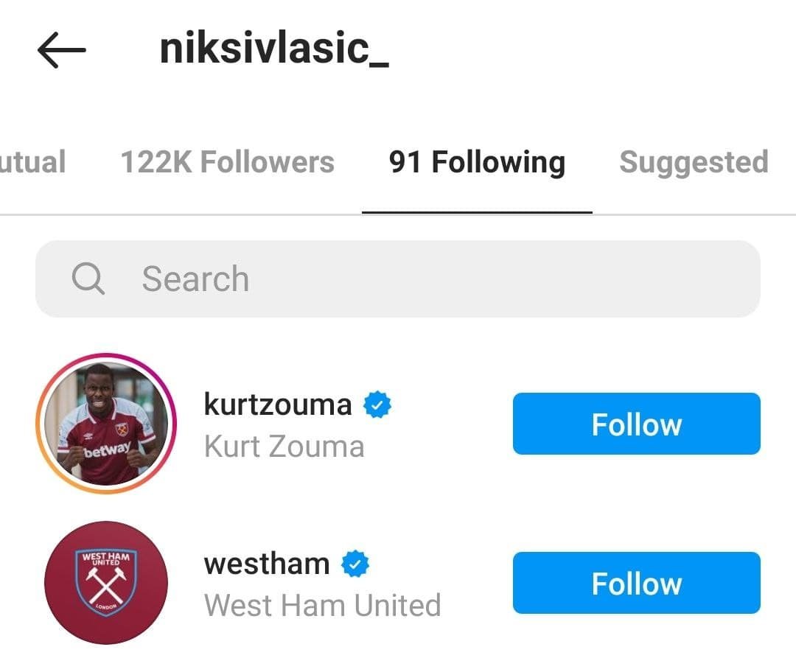The width and height of the screenshot is (796, 672).
Task: Click the underline beneath 91 Following
Action: [x=477, y=212]
